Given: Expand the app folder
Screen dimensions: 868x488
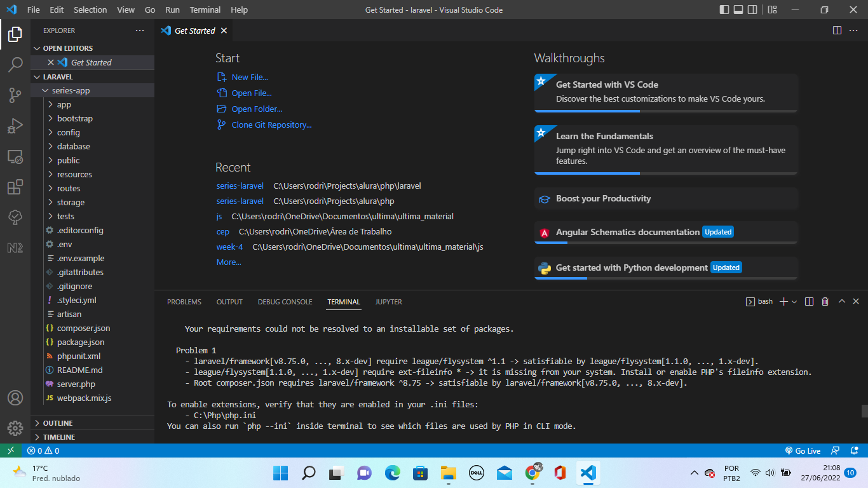Looking at the screenshot, I should coord(92,104).
